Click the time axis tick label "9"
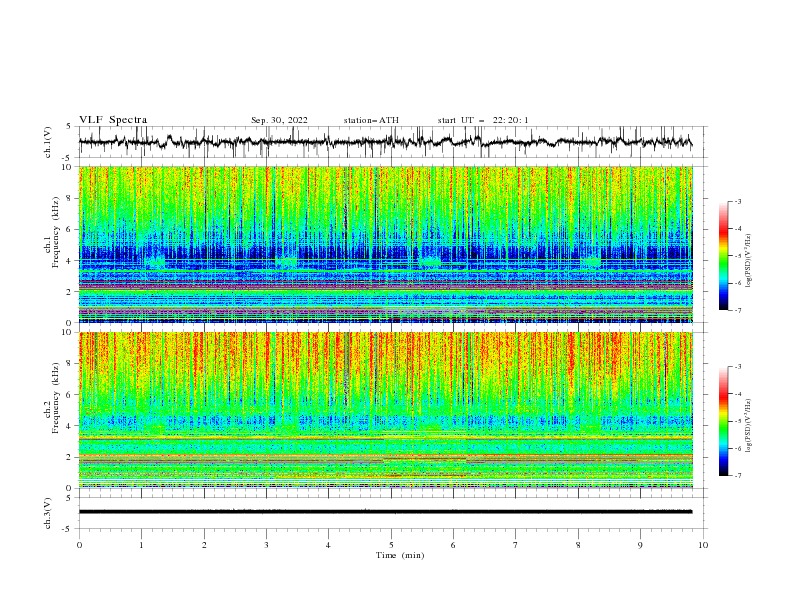 click(640, 545)
